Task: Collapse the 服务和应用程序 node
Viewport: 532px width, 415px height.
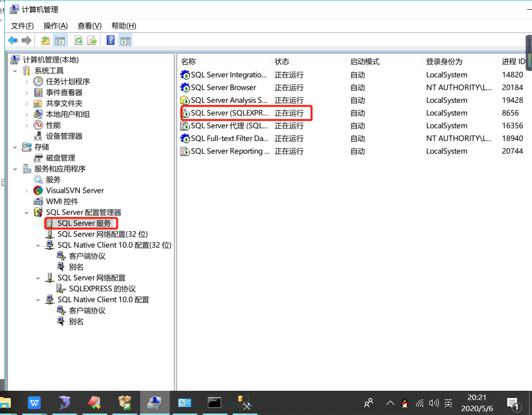Action: pyautogui.click(x=15, y=169)
